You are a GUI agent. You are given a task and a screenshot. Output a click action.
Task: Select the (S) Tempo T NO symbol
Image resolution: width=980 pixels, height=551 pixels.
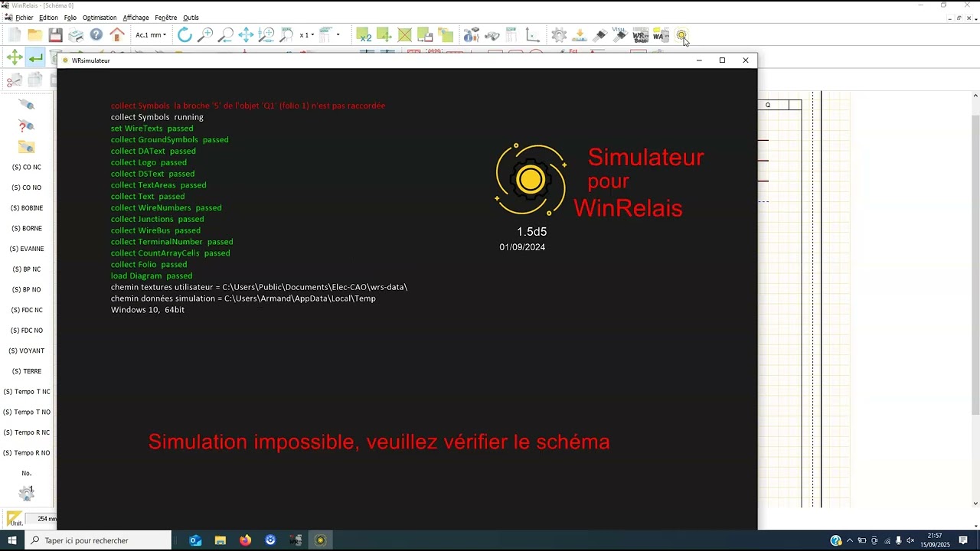point(27,412)
